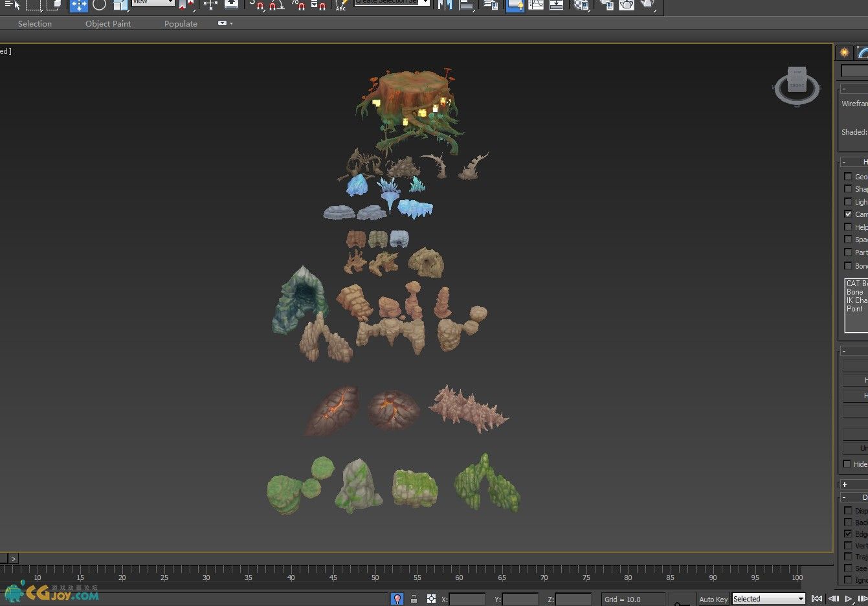Switch to the Populate ribbon tab
Image resolution: width=868 pixels, height=606 pixels.
[x=181, y=23]
